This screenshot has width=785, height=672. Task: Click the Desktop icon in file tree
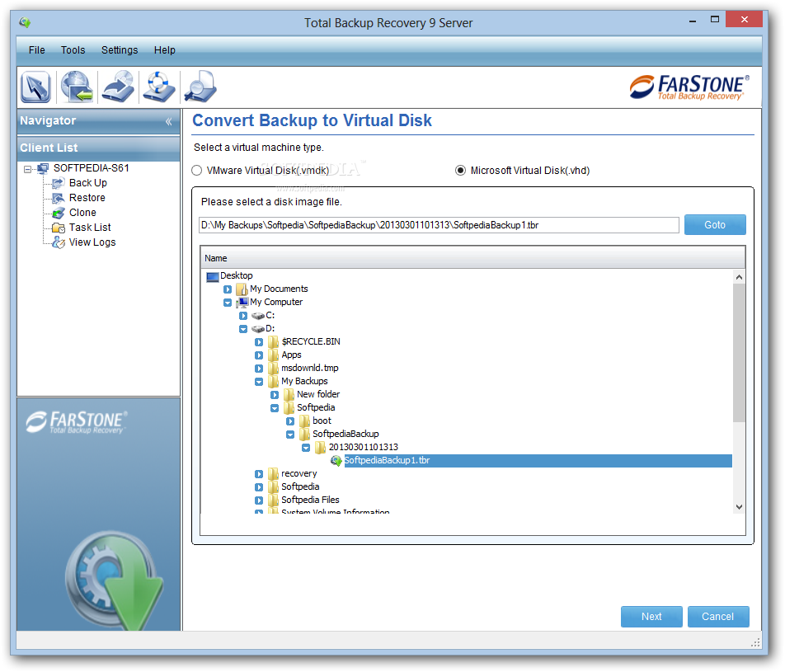(213, 276)
